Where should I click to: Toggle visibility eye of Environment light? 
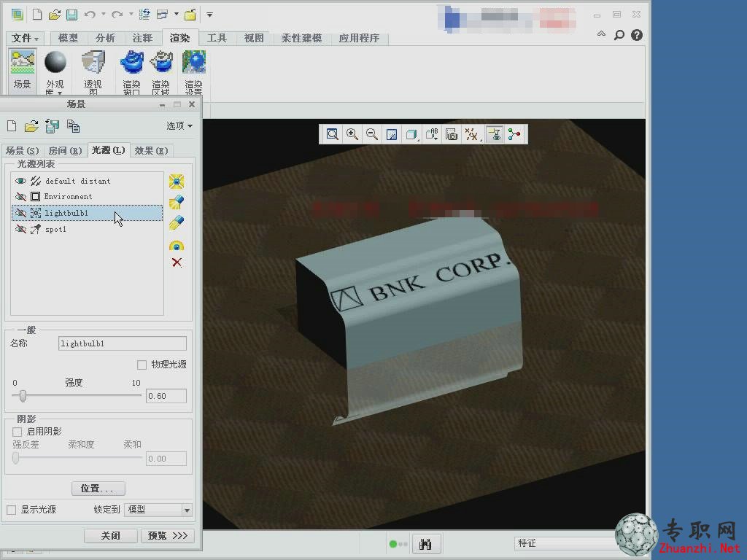(20, 196)
